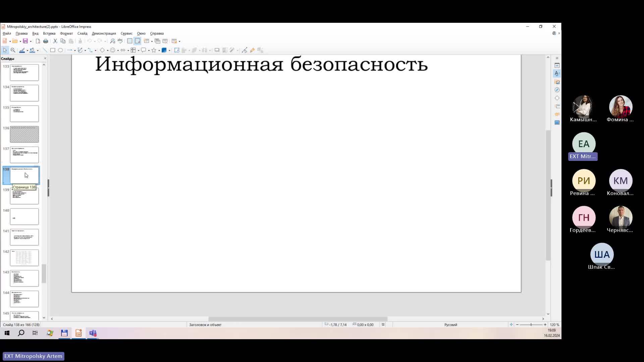Click the New presentation icon
The height and width of the screenshot is (362, 644).
click(x=5, y=41)
